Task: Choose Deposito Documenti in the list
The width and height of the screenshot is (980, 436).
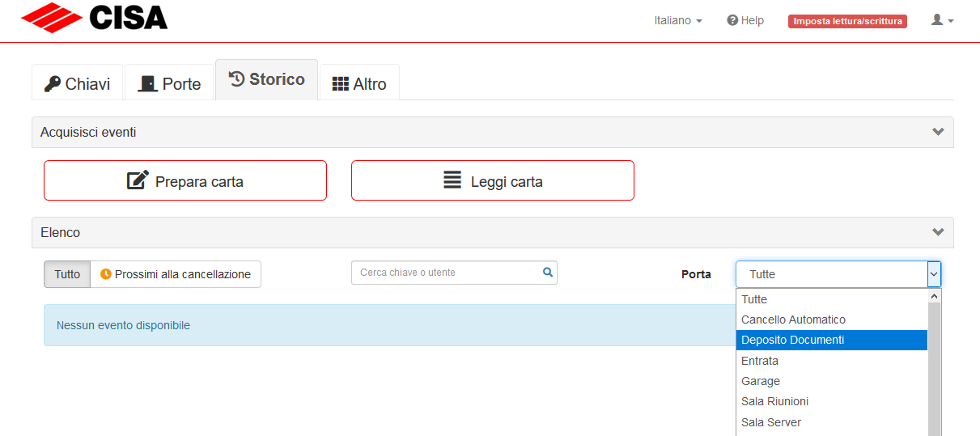Action: (832, 340)
